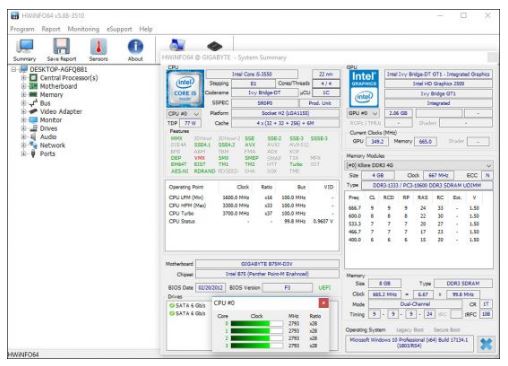Expand the Central Processor(s) node
Viewport: 508px width, 366px height.
pyautogui.click(x=24, y=78)
